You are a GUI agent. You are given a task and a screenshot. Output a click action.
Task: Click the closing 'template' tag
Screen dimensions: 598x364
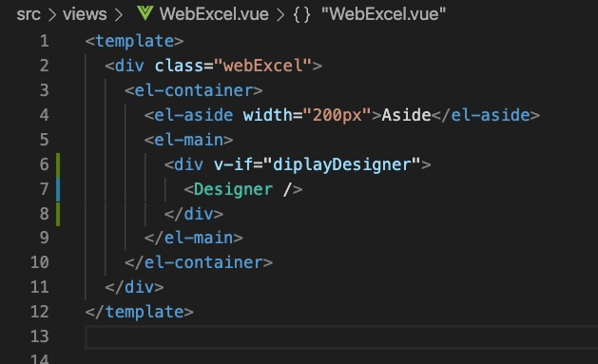[x=139, y=312]
